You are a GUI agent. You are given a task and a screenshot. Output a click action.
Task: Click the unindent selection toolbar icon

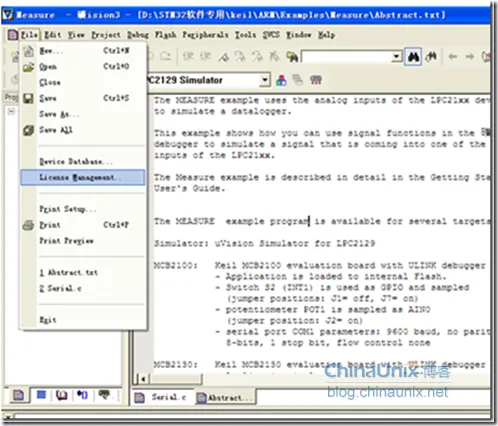point(205,57)
